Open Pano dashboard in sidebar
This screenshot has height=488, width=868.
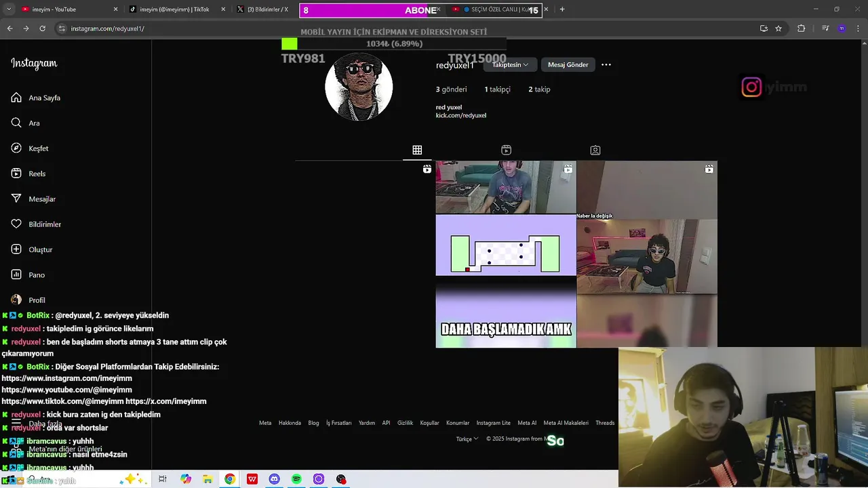tap(28, 274)
